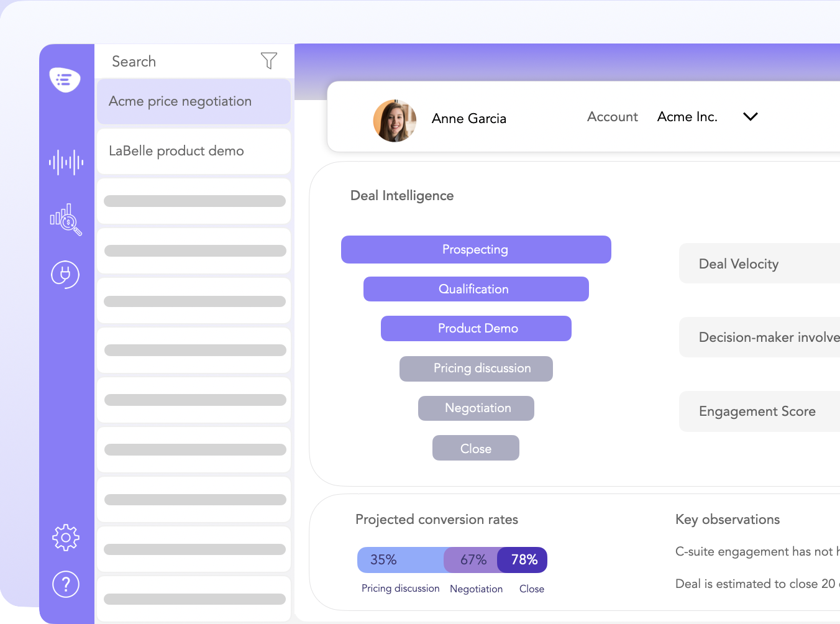Select LaBelle product demo conversation
Viewport: 840px width, 624px height.
(x=194, y=151)
